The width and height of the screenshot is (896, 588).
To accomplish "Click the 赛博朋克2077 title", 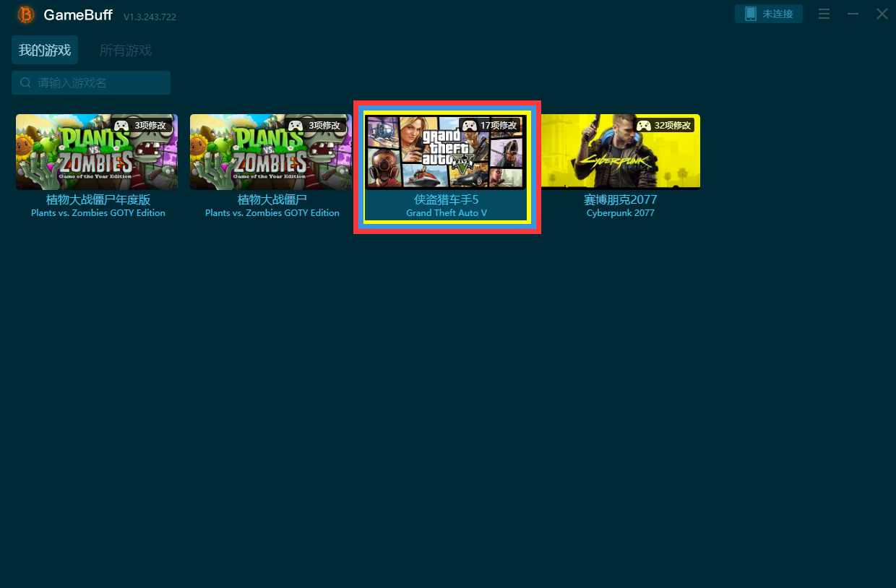I will tap(620, 199).
